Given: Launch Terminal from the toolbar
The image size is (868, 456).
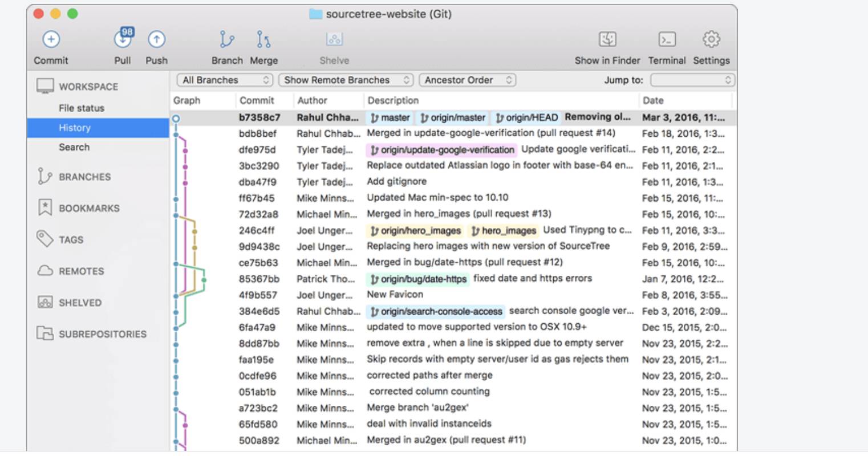Looking at the screenshot, I should pyautogui.click(x=667, y=39).
